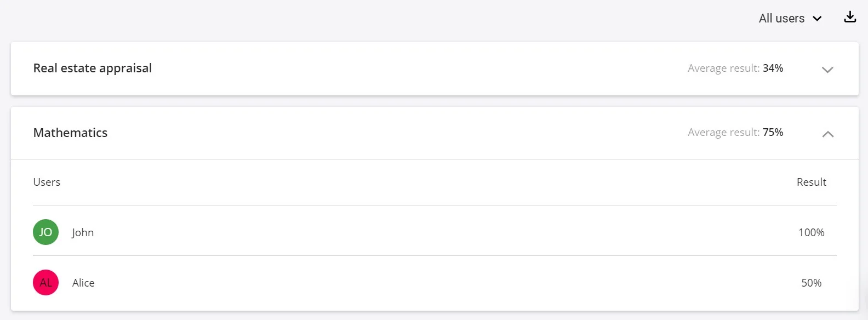Click John's 100% result value

click(x=811, y=232)
